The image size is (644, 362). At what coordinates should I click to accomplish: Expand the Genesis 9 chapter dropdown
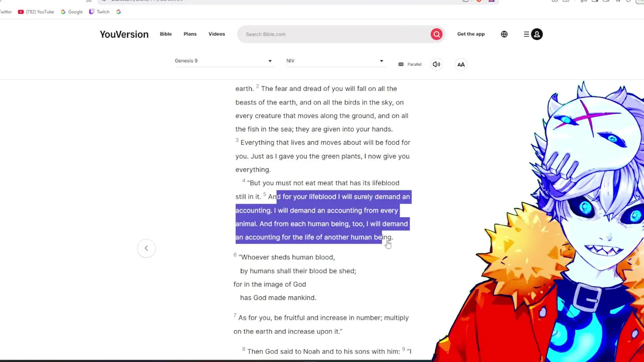pyautogui.click(x=223, y=61)
